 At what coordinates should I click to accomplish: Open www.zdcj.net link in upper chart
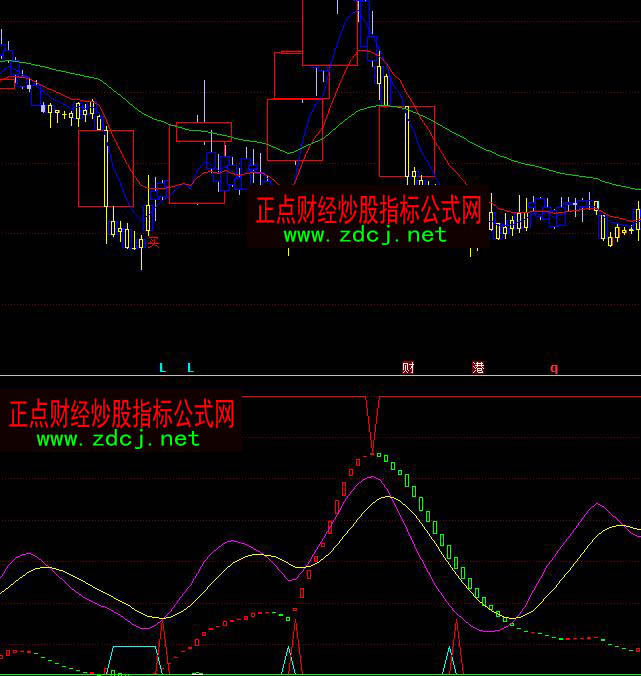[365, 235]
